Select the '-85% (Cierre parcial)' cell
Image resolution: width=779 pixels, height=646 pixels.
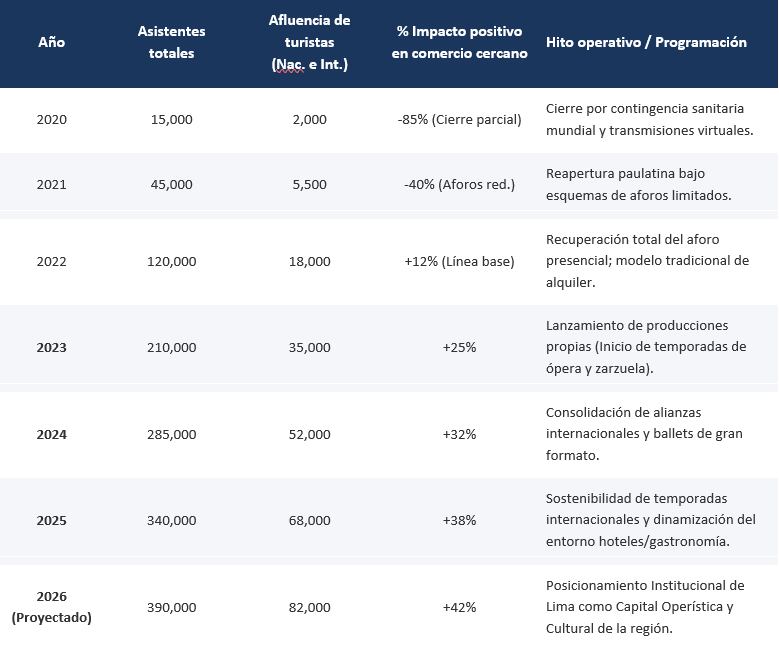pos(460,120)
